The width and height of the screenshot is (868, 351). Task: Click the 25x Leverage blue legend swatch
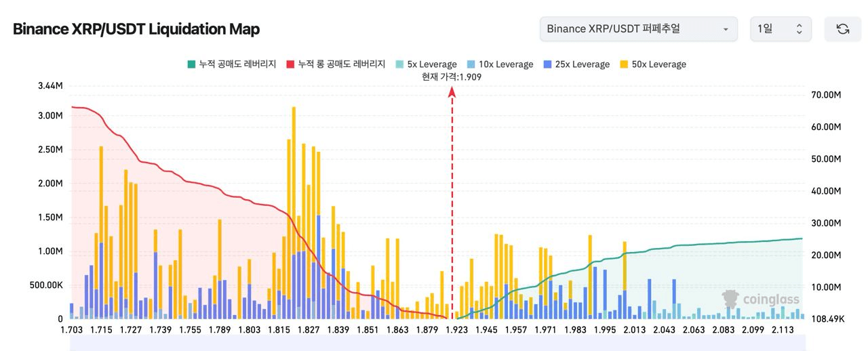tap(548, 64)
